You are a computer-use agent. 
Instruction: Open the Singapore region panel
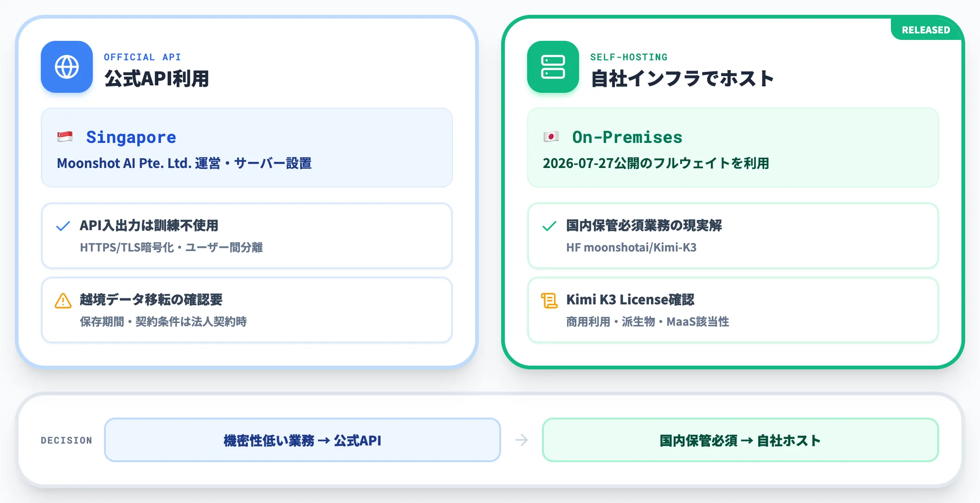247,148
